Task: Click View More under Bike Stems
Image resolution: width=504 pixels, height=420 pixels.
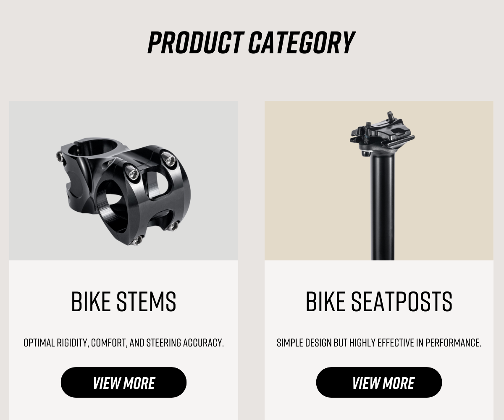Action: pyautogui.click(x=123, y=383)
